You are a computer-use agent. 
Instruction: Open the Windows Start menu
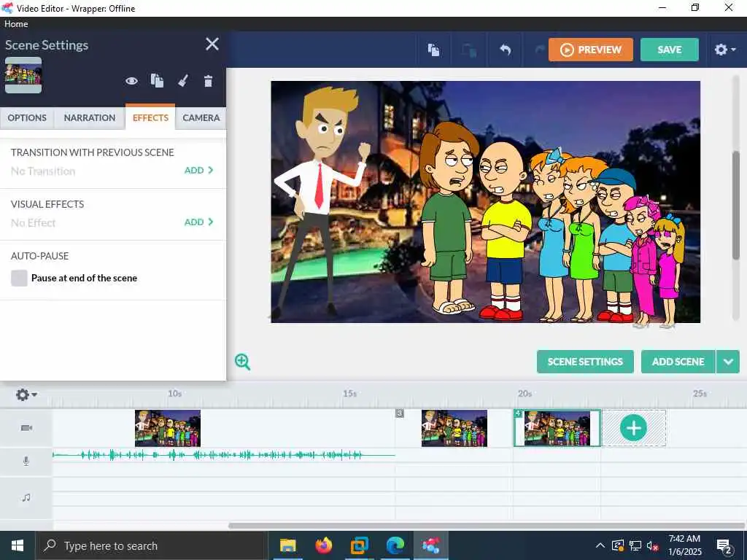pos(18,545)
